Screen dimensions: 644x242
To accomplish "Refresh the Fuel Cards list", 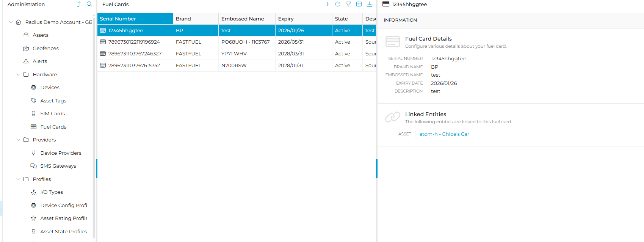I will [x=337, y=4].
